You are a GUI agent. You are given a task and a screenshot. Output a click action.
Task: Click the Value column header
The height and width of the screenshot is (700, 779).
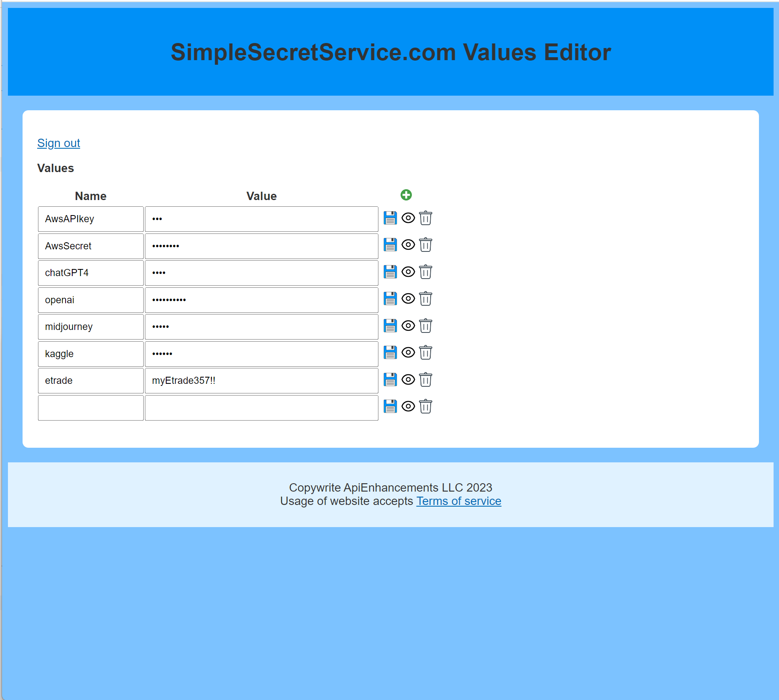[261, 196]
